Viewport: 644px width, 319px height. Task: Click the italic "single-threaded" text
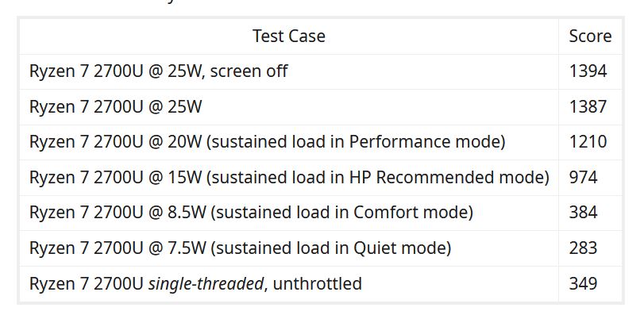point(206,283)
